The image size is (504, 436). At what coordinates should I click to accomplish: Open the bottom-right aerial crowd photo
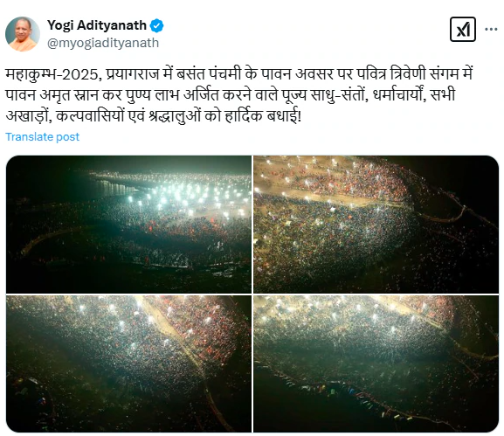click(376, 363)
